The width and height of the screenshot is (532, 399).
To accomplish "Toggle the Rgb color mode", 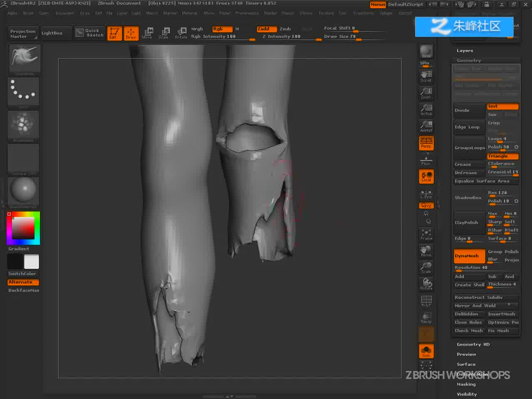I will coord(222,29).
